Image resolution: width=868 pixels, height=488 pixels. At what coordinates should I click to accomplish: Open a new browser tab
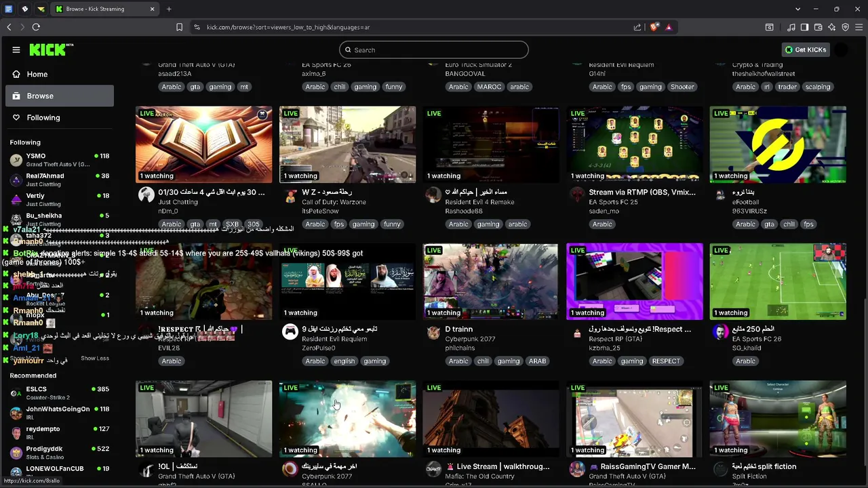pos(169,9)
